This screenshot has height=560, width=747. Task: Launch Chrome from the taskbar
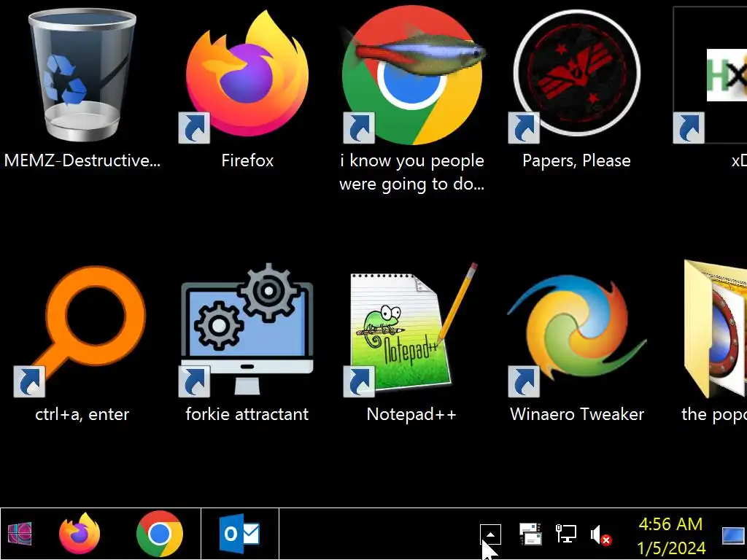[x=160, y=534]
